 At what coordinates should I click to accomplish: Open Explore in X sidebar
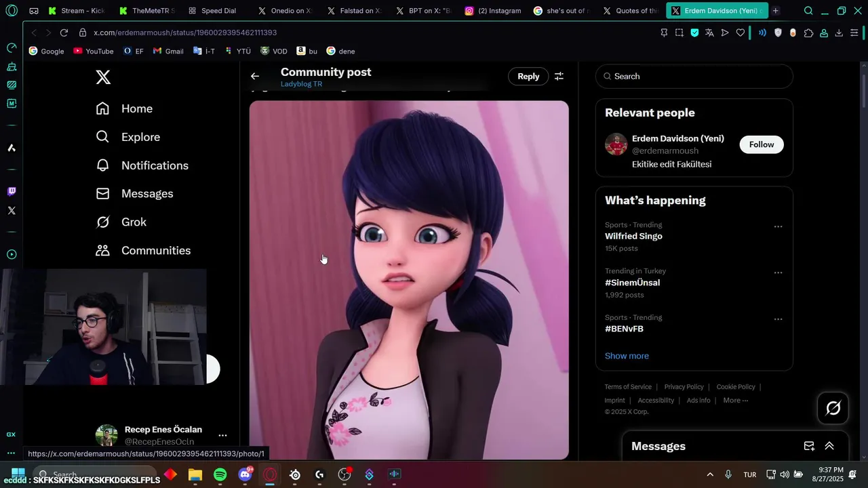pos(128,137)
